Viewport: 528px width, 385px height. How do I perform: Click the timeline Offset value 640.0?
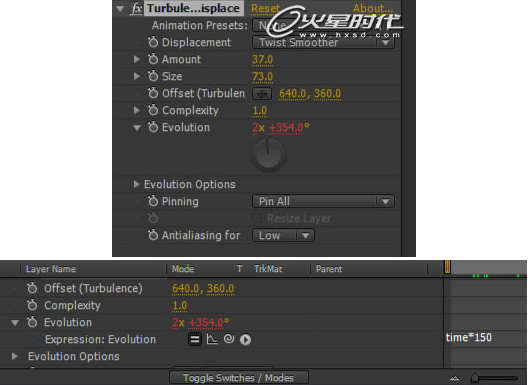click(x=186, y=289)
